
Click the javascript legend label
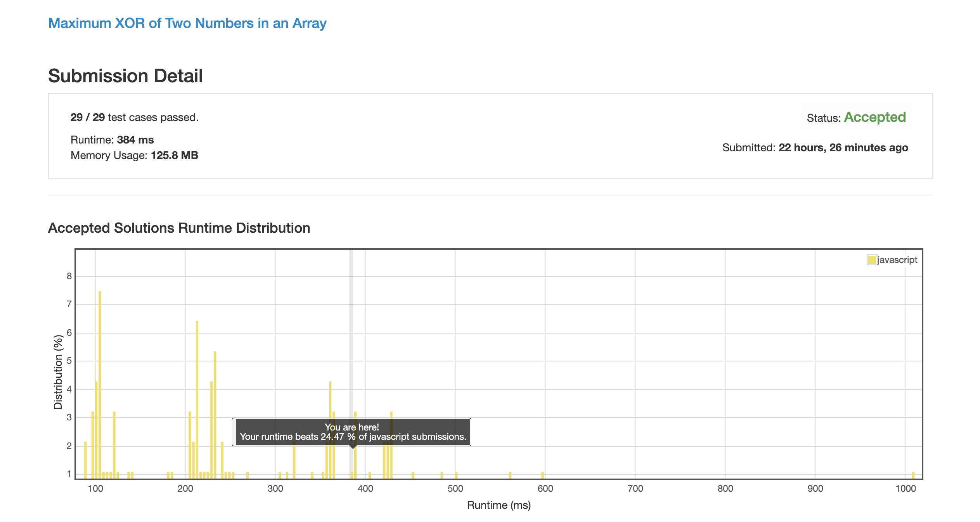tap(897, 260)
